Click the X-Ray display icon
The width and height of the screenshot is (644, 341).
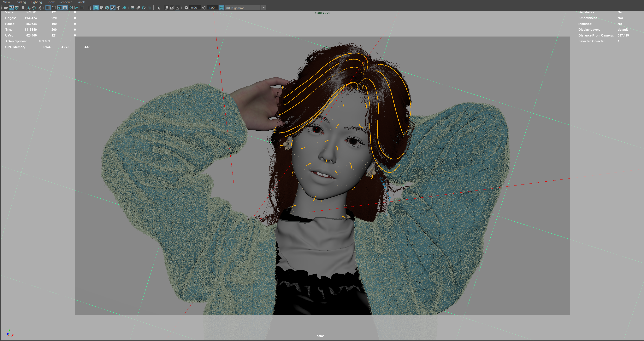[x=166, y=8]
